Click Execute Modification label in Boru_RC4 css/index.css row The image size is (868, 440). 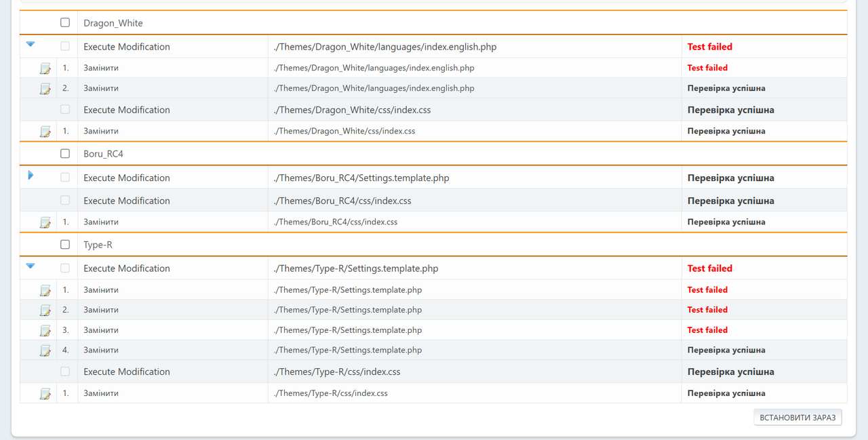(127, 201)
